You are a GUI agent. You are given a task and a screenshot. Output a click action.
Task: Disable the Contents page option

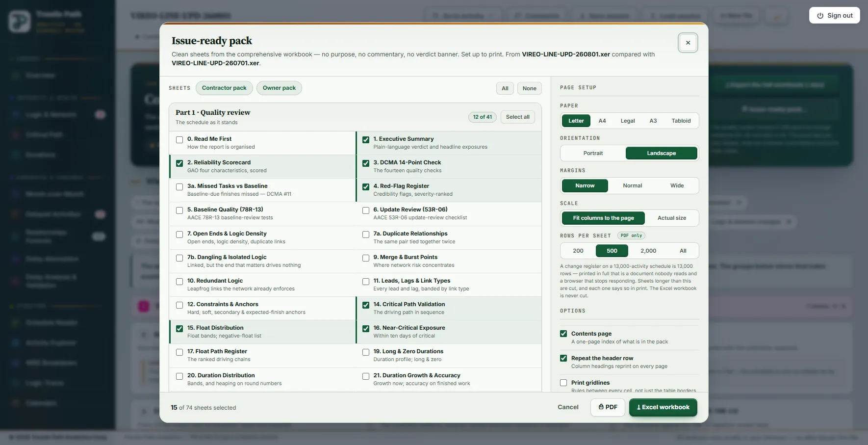point(563,334)
